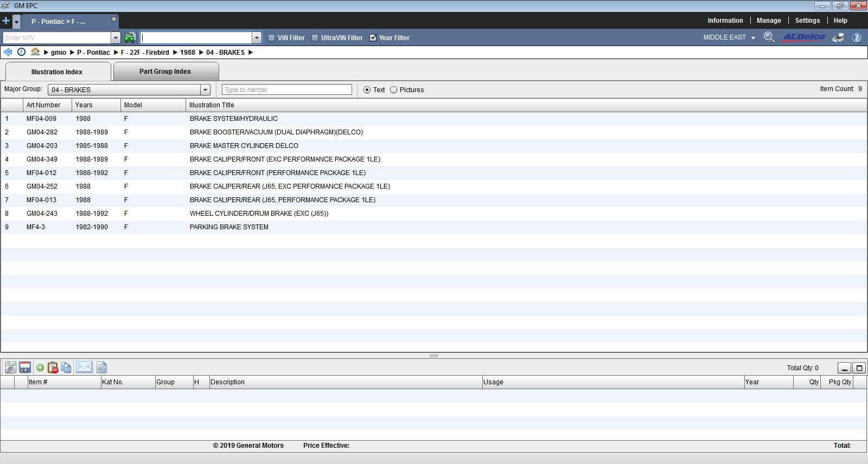Sort by the Model column header
Image resolution: width=868 pixels, height=464 pixels.
[x=153, y=105]
